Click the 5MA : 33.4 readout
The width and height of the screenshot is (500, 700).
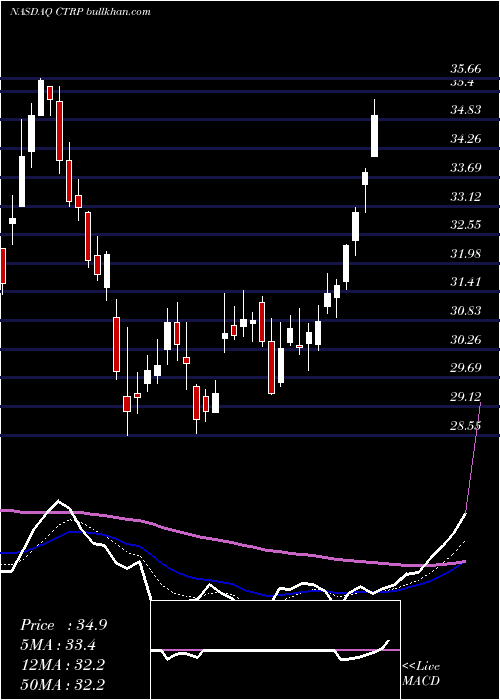(58, 645)
